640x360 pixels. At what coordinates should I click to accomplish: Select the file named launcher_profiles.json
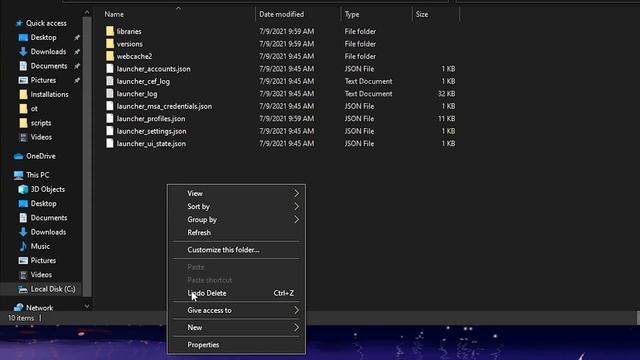click(151, 119)
